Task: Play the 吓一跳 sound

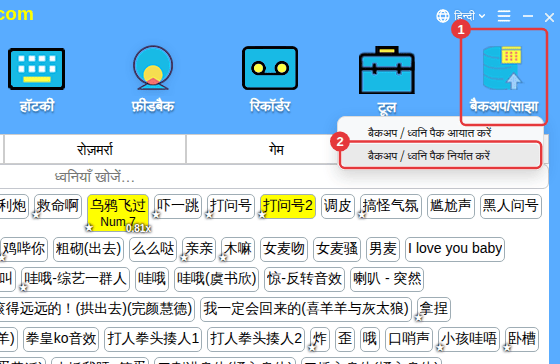Action: (x=178, y=206)
